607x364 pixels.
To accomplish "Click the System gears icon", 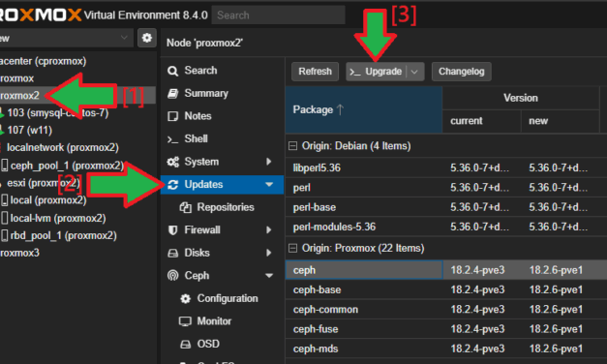I will tap(172, 162).
